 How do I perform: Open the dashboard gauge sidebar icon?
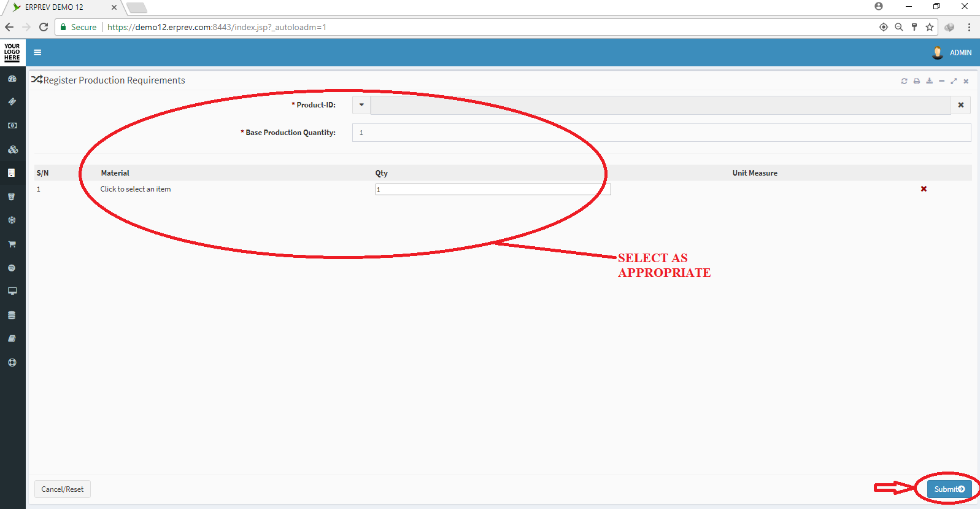[12, 79]
